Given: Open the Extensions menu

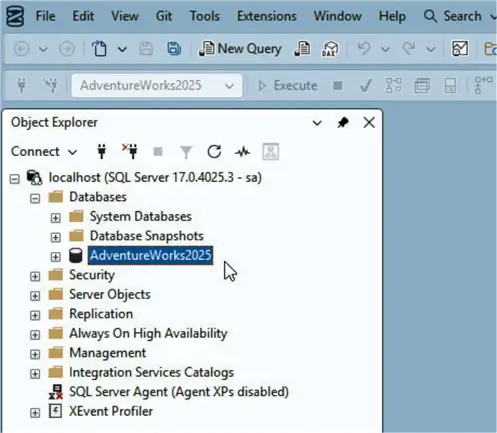Looking at the screenshot, I should click(x=267, y=16).
